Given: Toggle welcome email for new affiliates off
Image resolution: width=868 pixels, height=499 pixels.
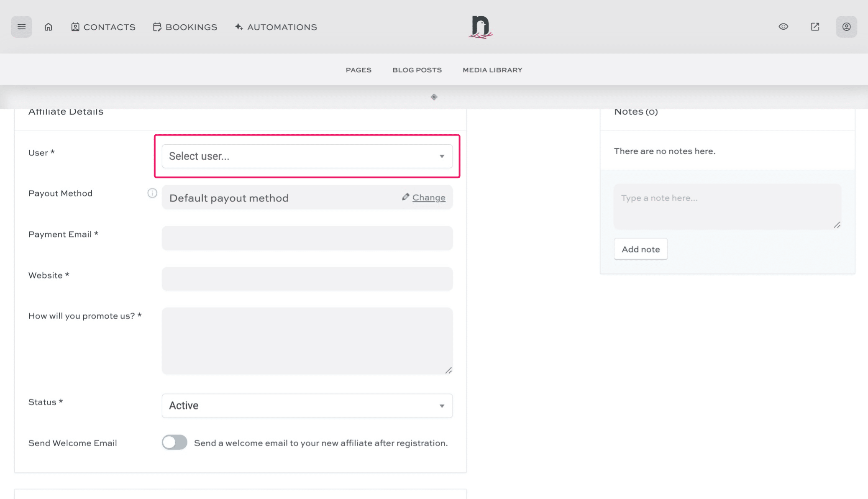Looking at the screenshot, I should click(x=174, y=442).
